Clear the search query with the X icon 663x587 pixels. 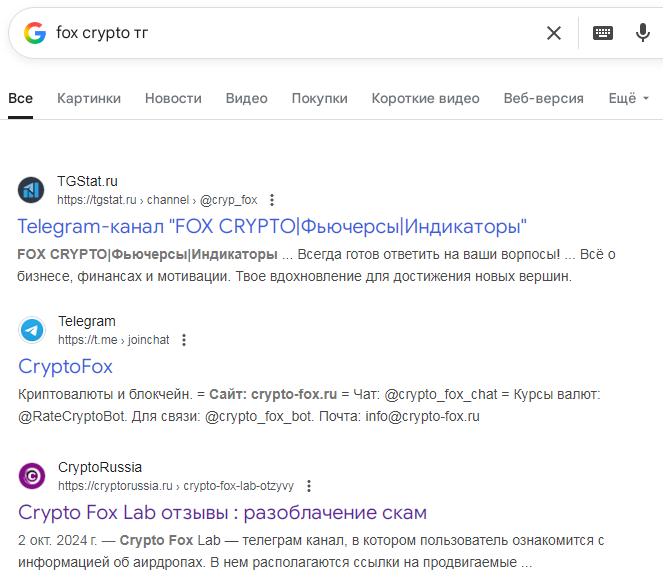pos(553,33)
